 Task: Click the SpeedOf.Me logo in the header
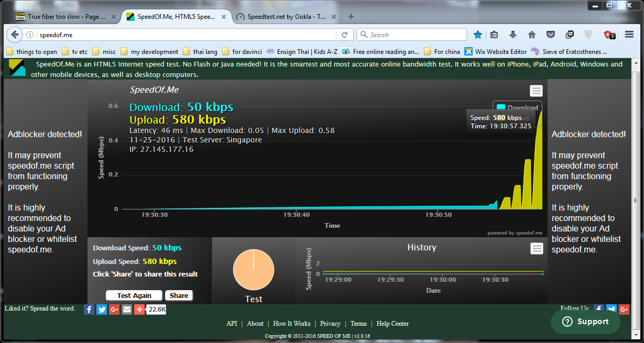pyautogui.click(x=17, y=68)
